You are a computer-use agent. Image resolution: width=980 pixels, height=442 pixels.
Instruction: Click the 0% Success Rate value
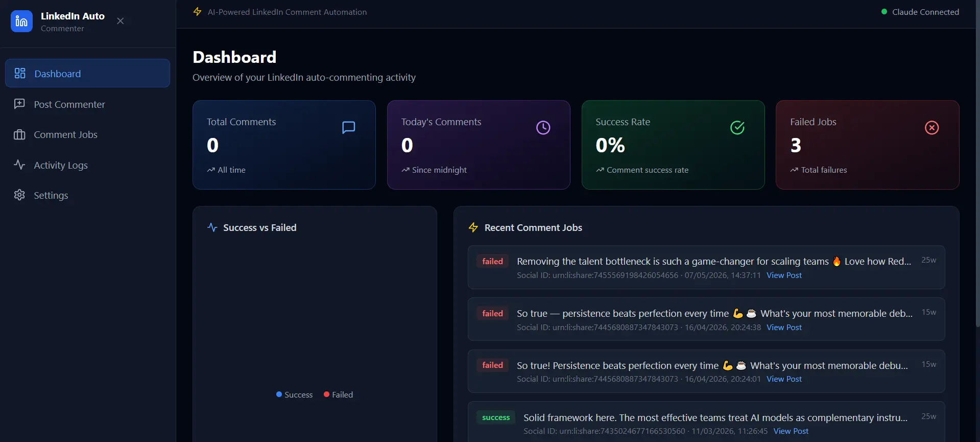point(610,145)
